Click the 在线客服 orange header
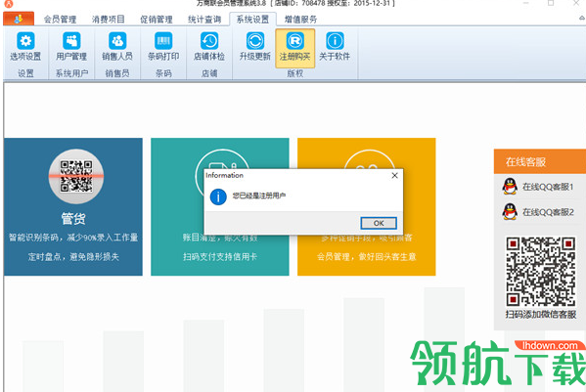Image resolution: width=586 pixels, height=392 pixels. (x=540, y=161)
